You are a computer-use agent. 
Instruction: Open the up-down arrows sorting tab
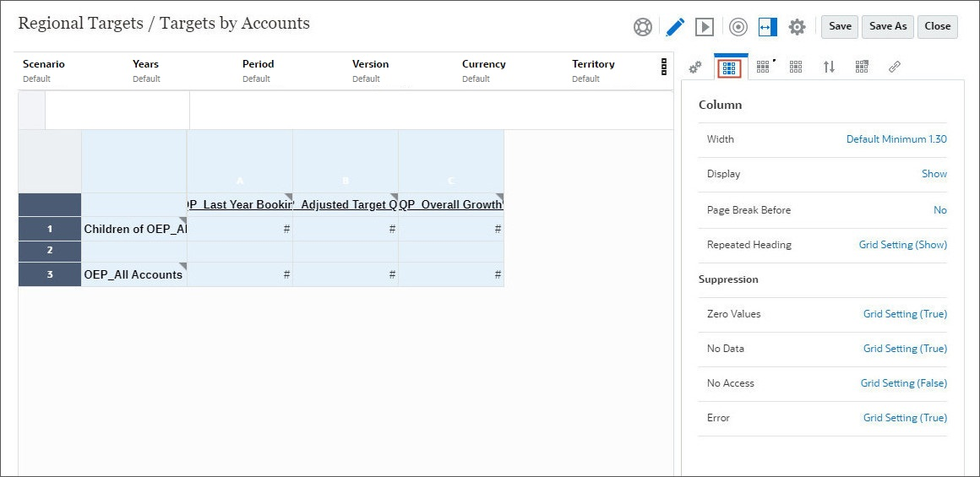point(829,67)
